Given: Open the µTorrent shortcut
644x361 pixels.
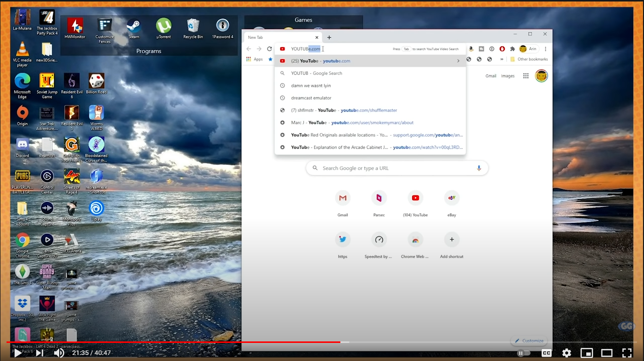Looking at the screenshot, I should [x=164, y=28].
